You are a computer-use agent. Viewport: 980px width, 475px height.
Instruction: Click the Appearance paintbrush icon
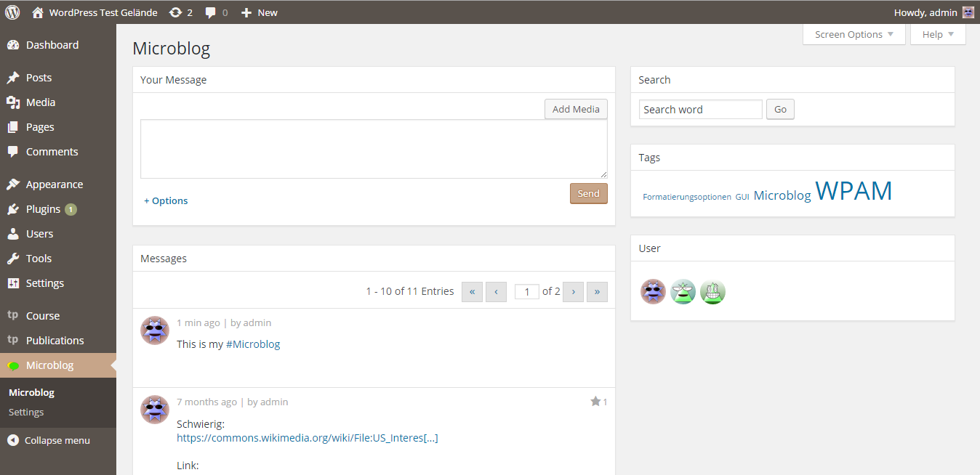[13, 184]
